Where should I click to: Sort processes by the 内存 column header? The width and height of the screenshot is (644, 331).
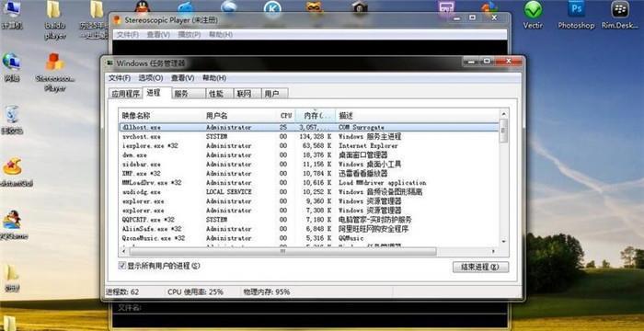tap(315, 116)
